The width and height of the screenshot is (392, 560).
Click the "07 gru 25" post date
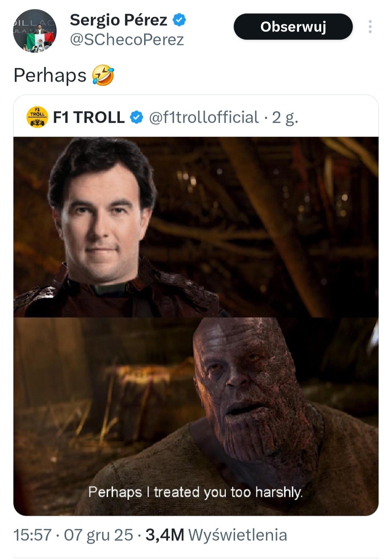tap(98, 535)
